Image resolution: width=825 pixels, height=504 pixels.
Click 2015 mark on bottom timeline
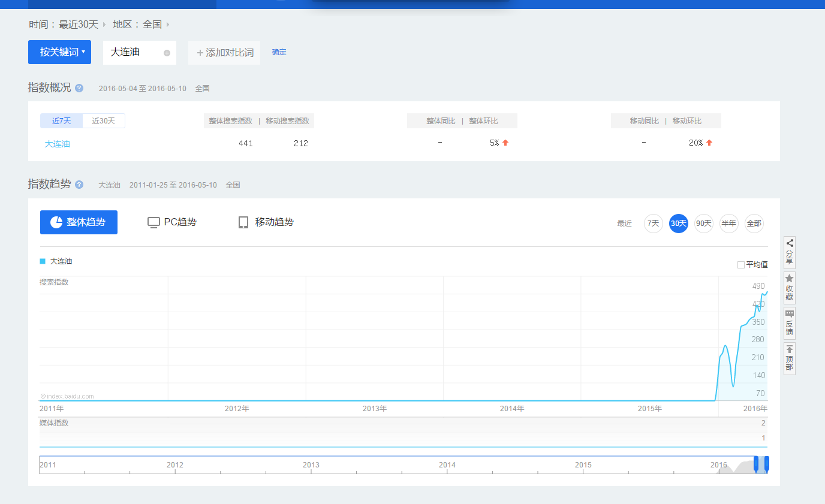[x=583, y=465]
